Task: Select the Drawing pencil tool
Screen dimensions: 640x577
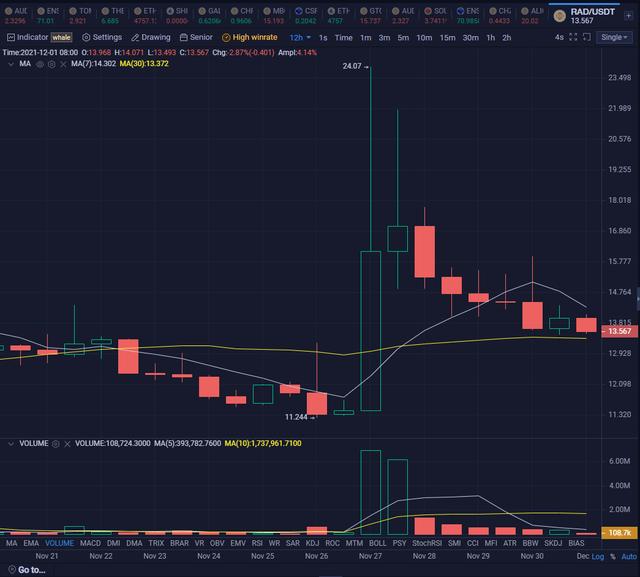Action: pos(133,37)
